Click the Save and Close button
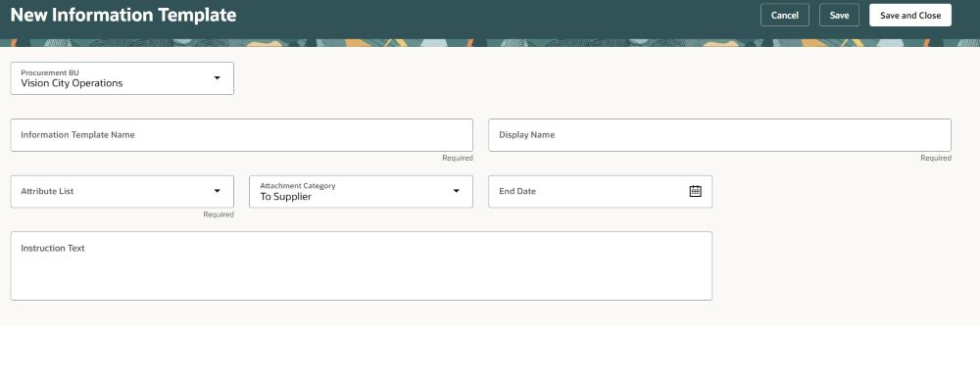This screenshot has width=980, height=380. [910, 16]
